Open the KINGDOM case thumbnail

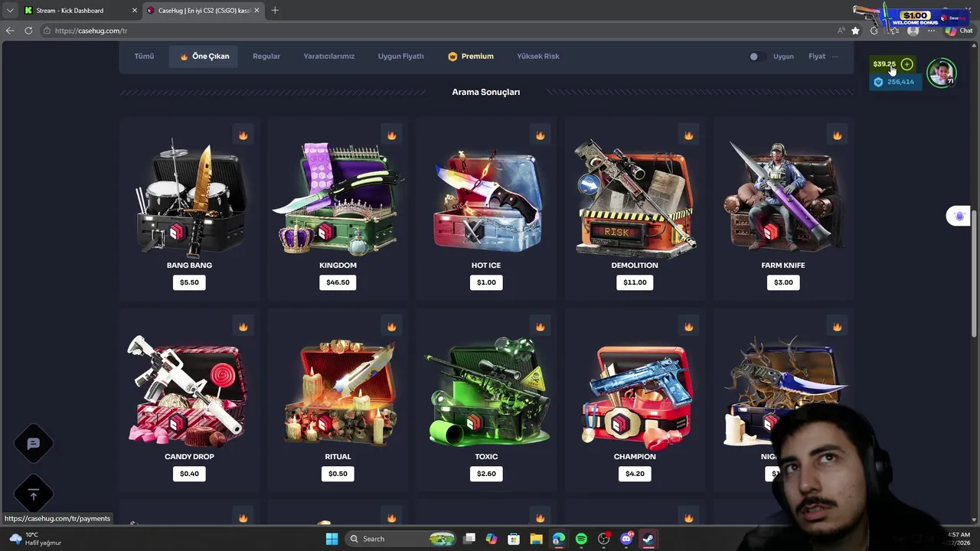pyautogui.click(x=338, y=199)
